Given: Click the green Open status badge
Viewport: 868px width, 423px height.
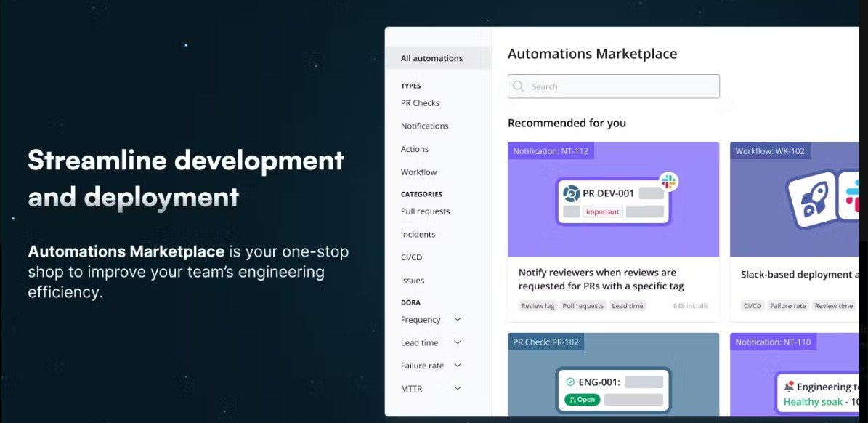Looking at the screenshot, I should 582,400.
